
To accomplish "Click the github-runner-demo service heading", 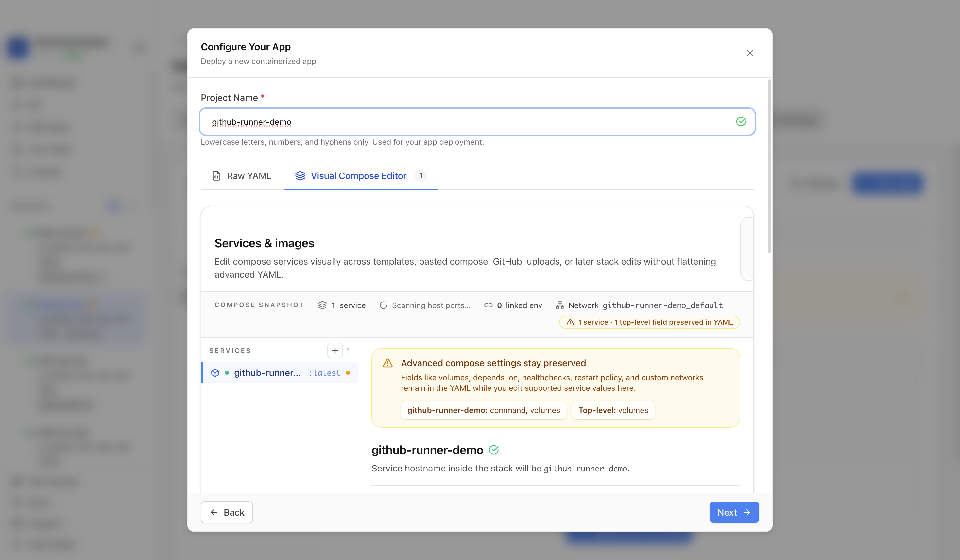I will (427, 450).
